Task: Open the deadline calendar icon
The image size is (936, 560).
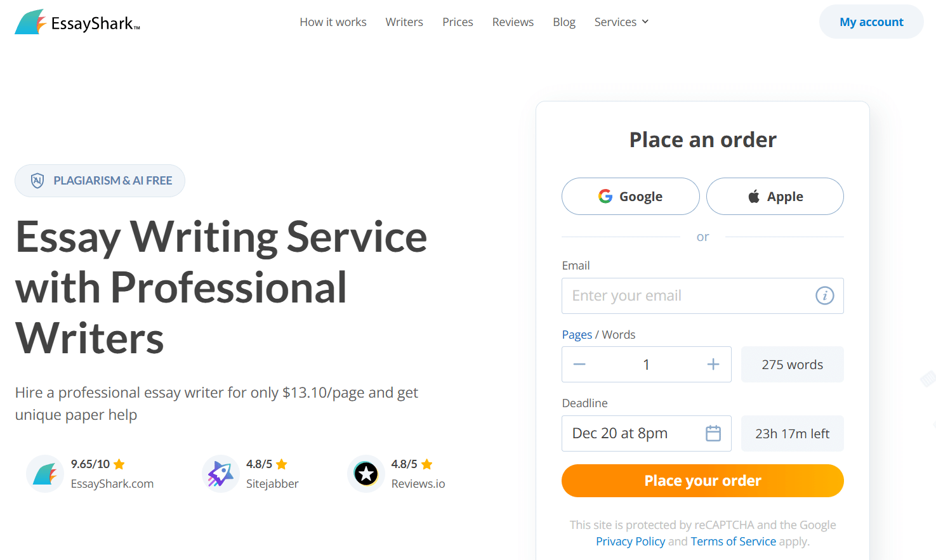Action: pos(713,433)
